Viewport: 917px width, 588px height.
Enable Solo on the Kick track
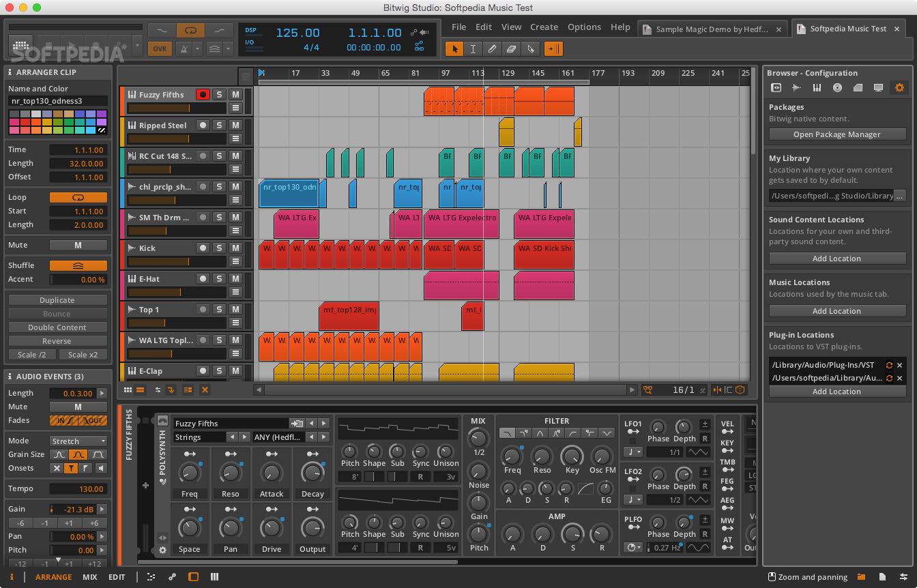click(x=220, y=248)
